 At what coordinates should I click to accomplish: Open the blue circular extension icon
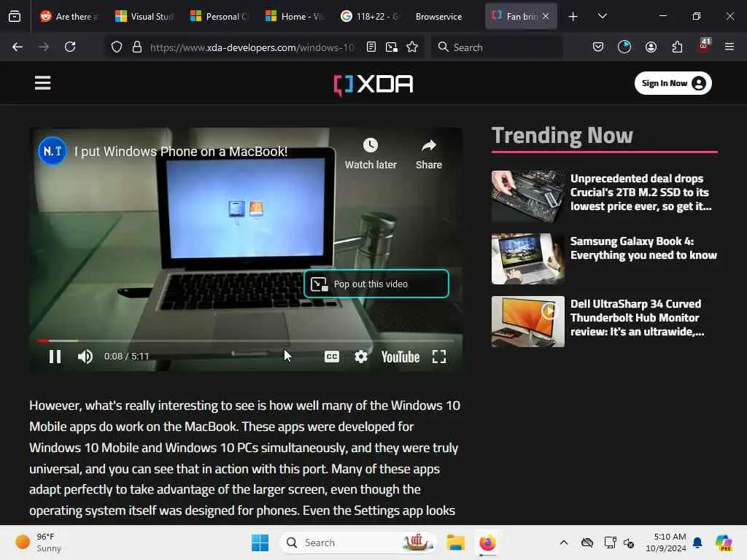click(x=624, y=47)
